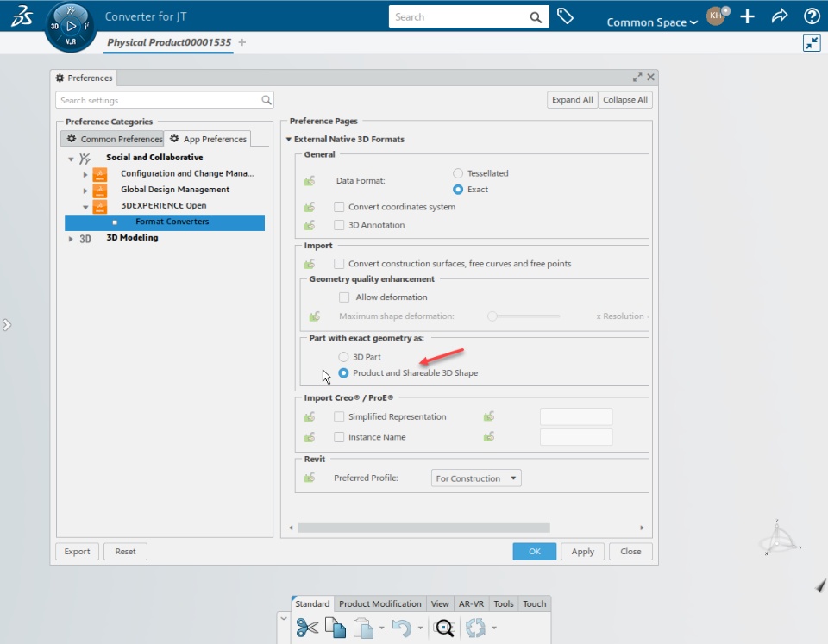This screenshot has width=828, height=644.
Task: Select the 3D Part radio option
Action: [x=344, y=357]
